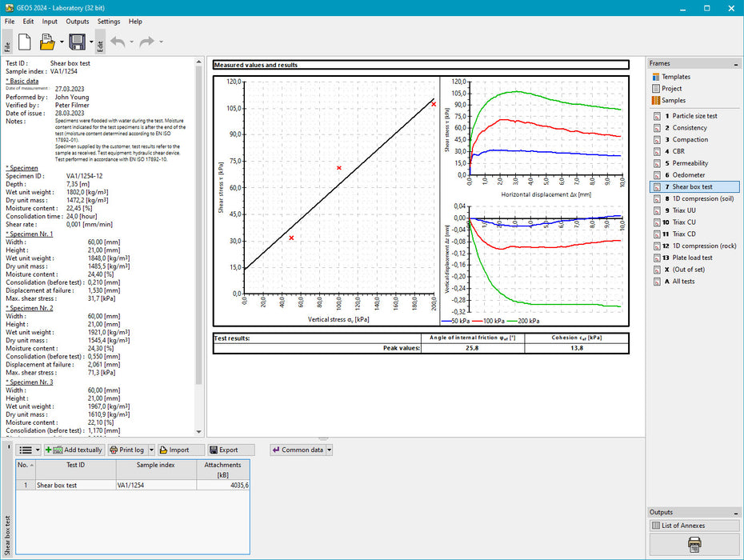Click the Save floppy disk icon

[77, 42]
